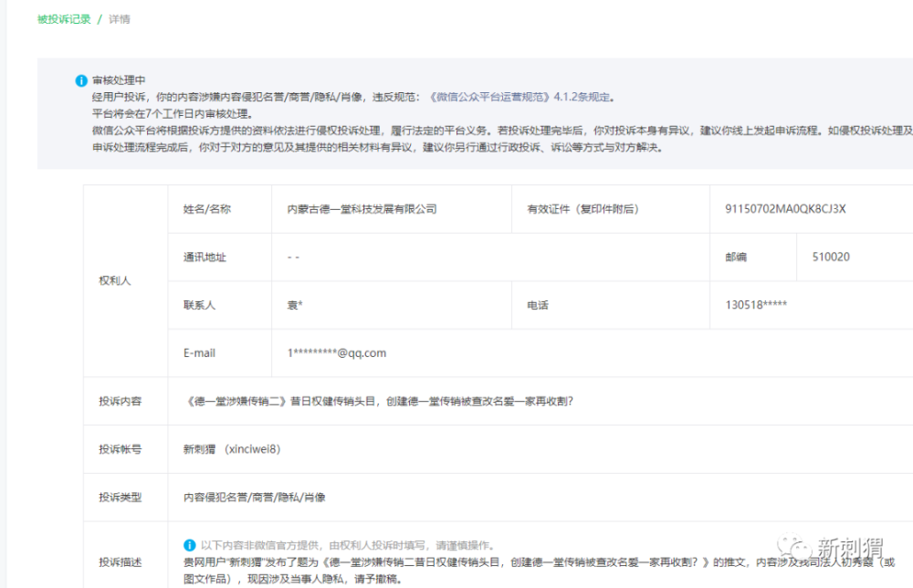Select the email 1*********@qq.com
This screenshot has height=588, width=913.
pos(337,352)
